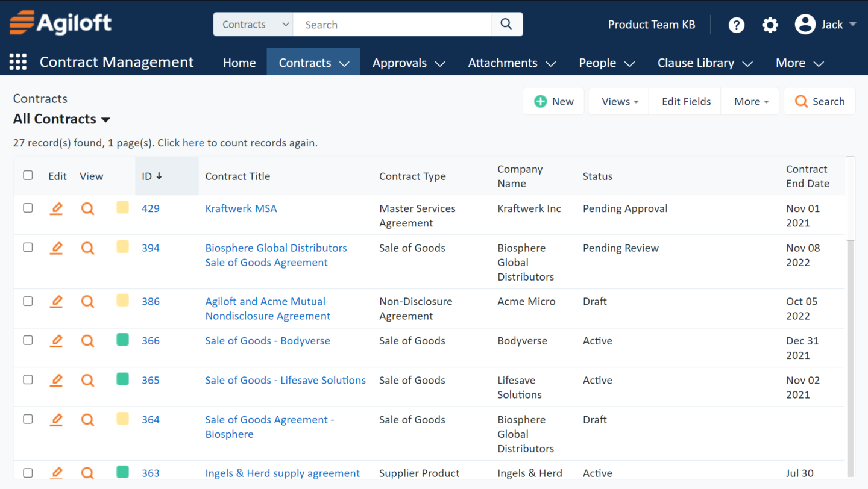Expand the Views dropdown
The width and height of the screenshot is (868, 489).
618,101
